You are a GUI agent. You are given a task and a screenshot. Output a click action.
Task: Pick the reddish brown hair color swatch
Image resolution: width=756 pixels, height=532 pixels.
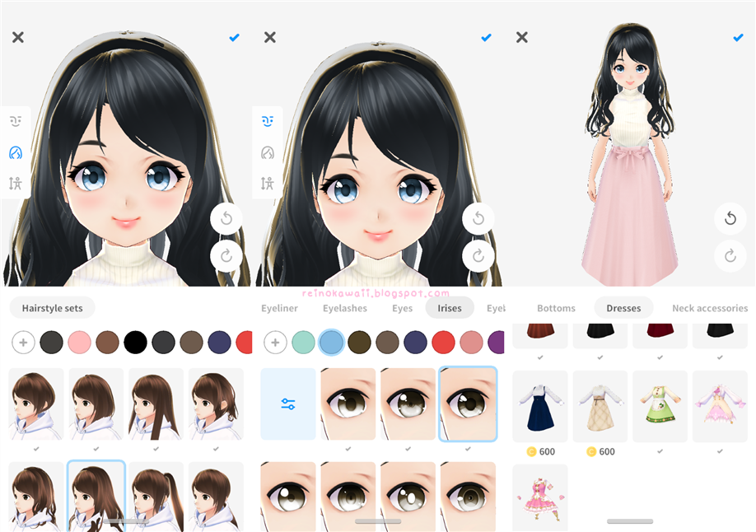[108, 343]
